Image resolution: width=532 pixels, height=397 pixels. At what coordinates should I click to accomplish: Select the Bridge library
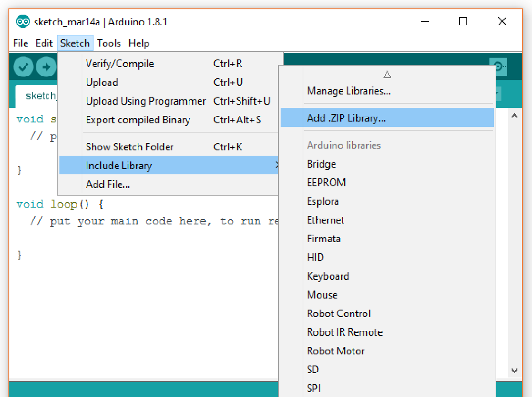tap(321, 164)
